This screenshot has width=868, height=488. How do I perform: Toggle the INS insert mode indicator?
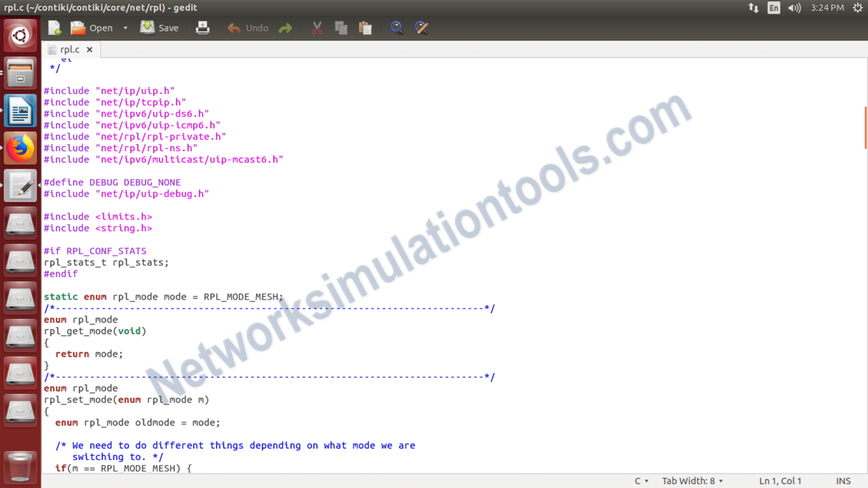[843, 481]
